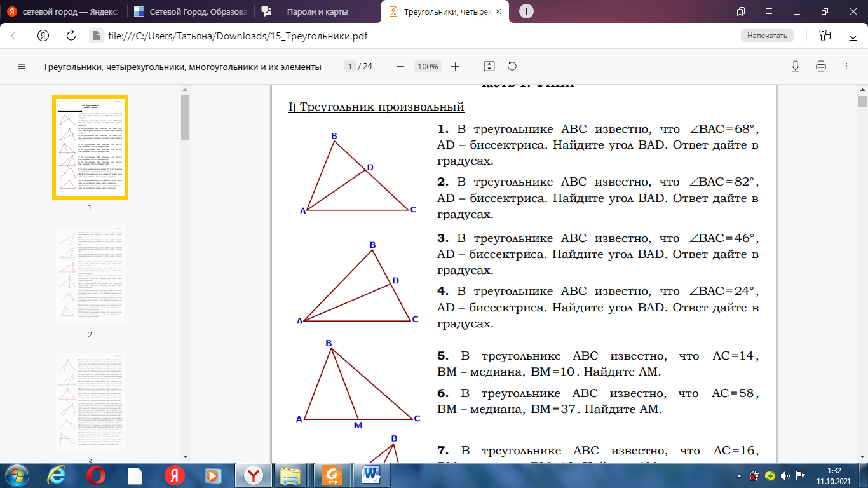Viewport: 868px width, 488px height.
Task: Click problem 3 text with ∠BAC=46°
Action: point(598,254)
